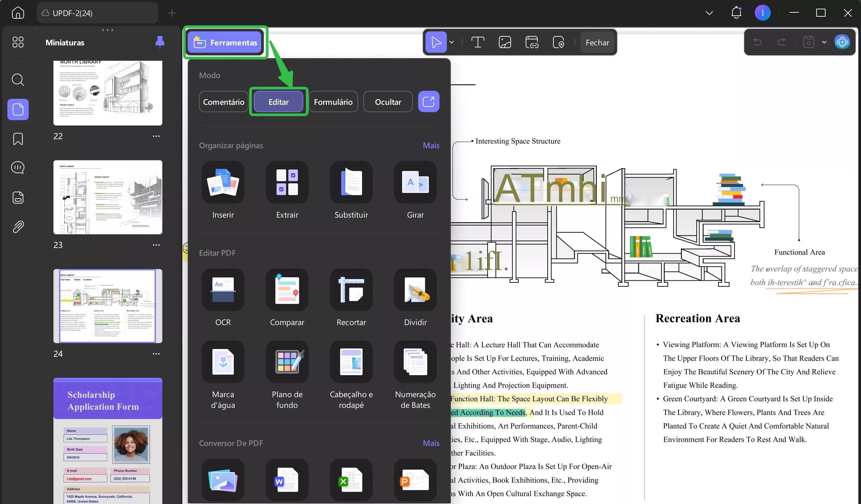Switch to Comentário mode
Screen dimensions: 861x504
[x=223, y=102]
